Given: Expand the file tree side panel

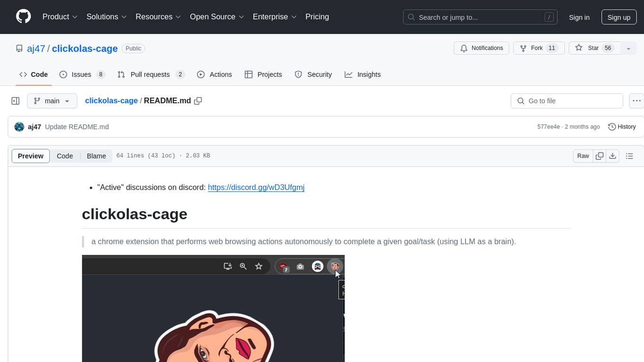Looking at the screenshot, I should tap(15, 101).
